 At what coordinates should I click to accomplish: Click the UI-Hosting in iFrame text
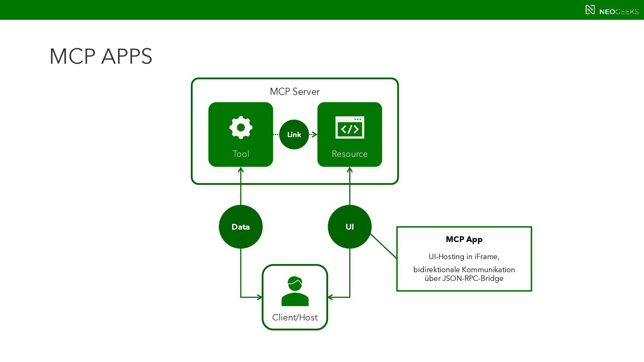(464, 257)
